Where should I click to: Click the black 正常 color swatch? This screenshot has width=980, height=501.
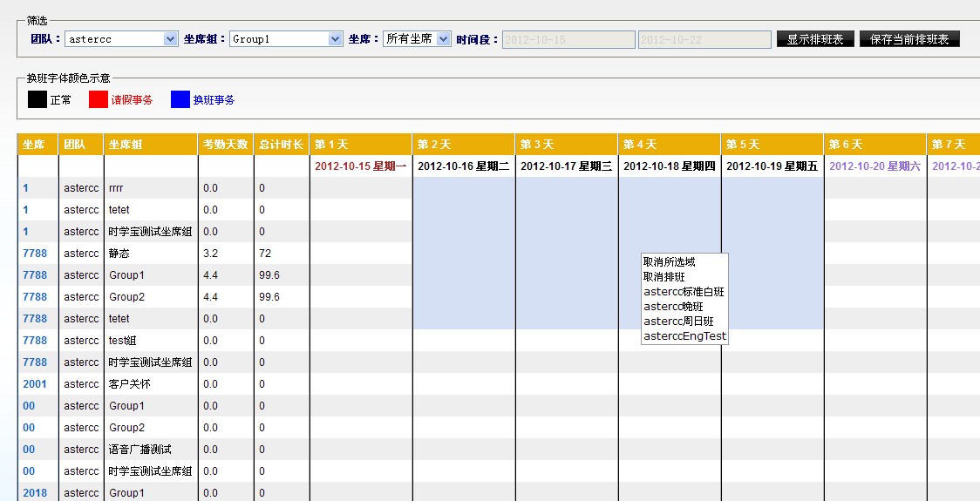tap(37, 99)
